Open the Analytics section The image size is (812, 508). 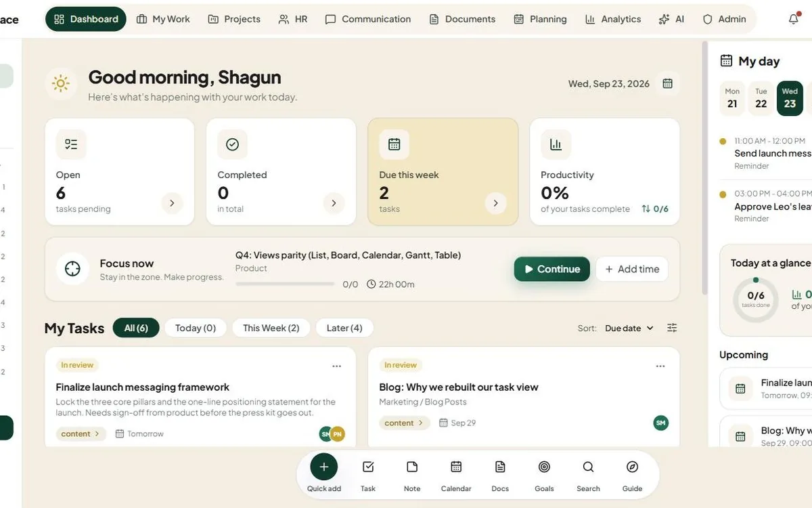[x=613, y=19]
